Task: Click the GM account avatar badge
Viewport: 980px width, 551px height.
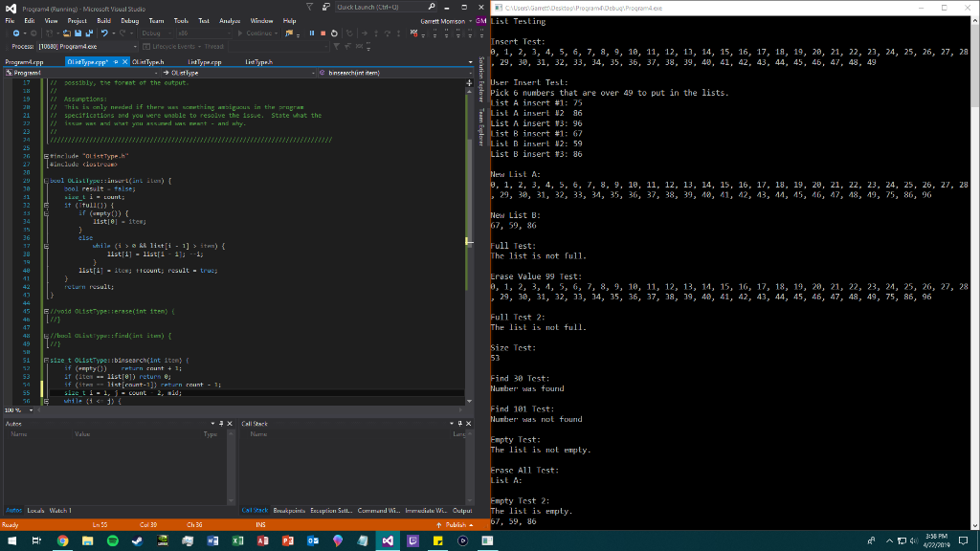Action: pos(480,21)
